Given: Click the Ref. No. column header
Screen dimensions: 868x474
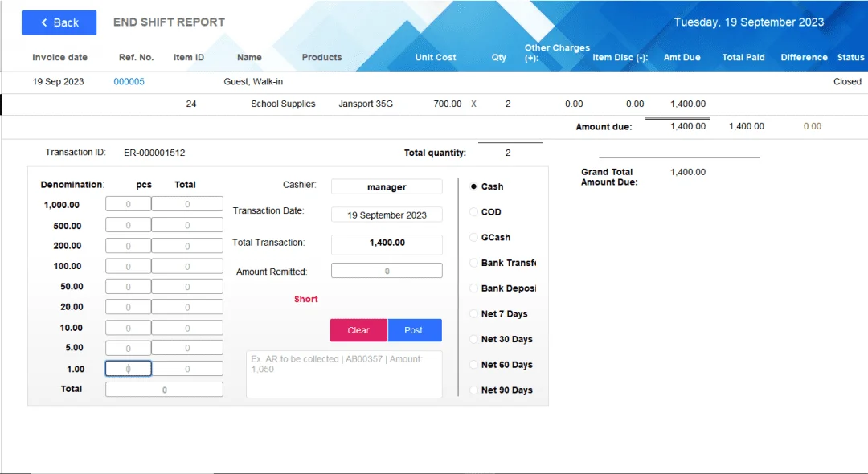Looking at the screenshot, I should point(136,57).
